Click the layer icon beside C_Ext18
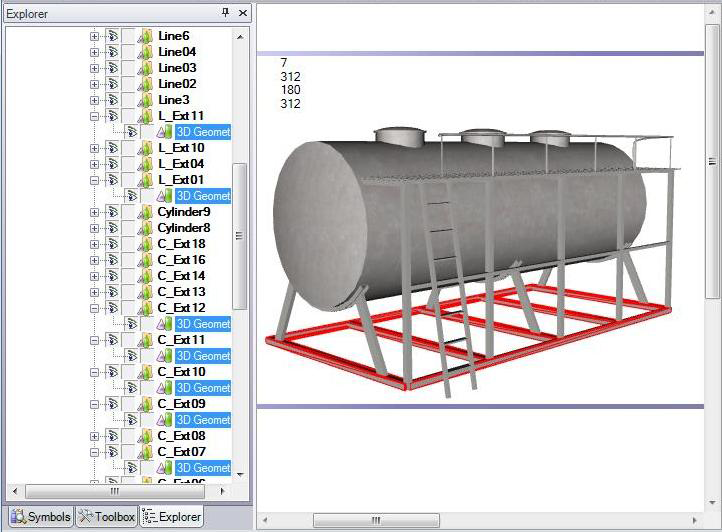This screenshot has height=532, width=722. [x=145, y=244]
